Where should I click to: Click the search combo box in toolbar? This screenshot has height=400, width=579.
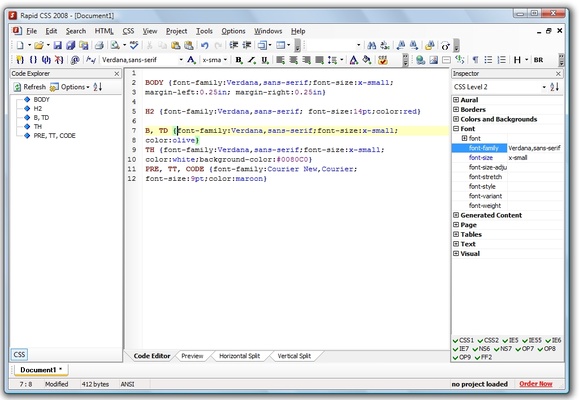pos(334,45)
